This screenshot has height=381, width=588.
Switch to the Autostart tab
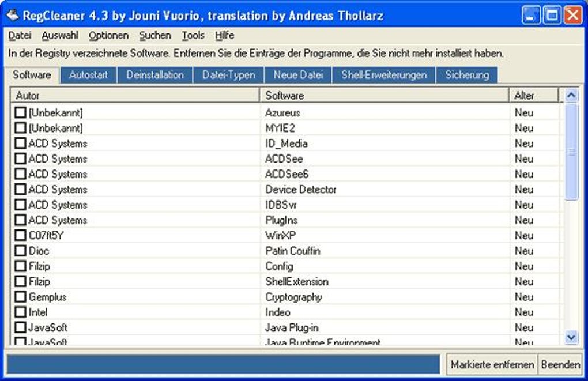pyautogui.click(x=89, y=75)
